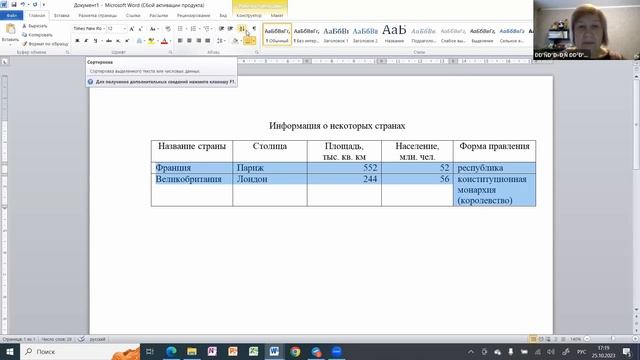Click the Redo icon in Quick Access toolbar
The image size is (640, 360).
(35, 4)
